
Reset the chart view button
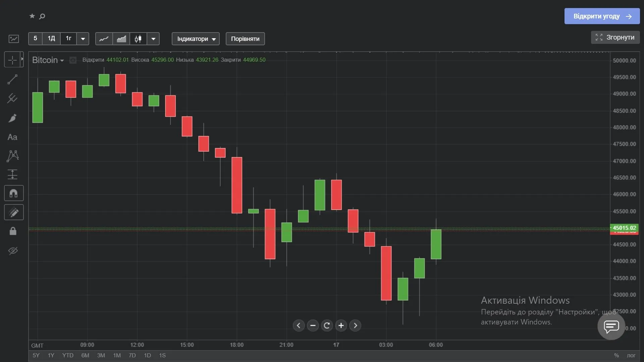327,325
